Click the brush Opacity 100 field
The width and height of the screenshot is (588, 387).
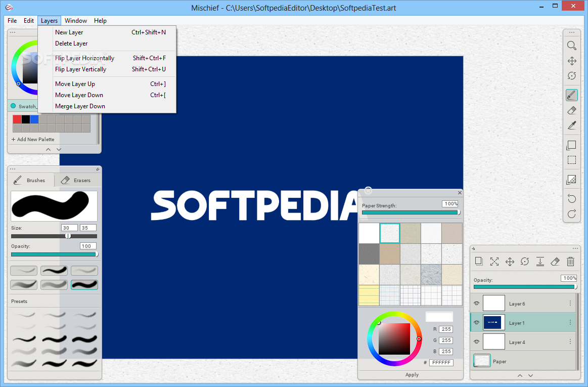coord(88,246)
